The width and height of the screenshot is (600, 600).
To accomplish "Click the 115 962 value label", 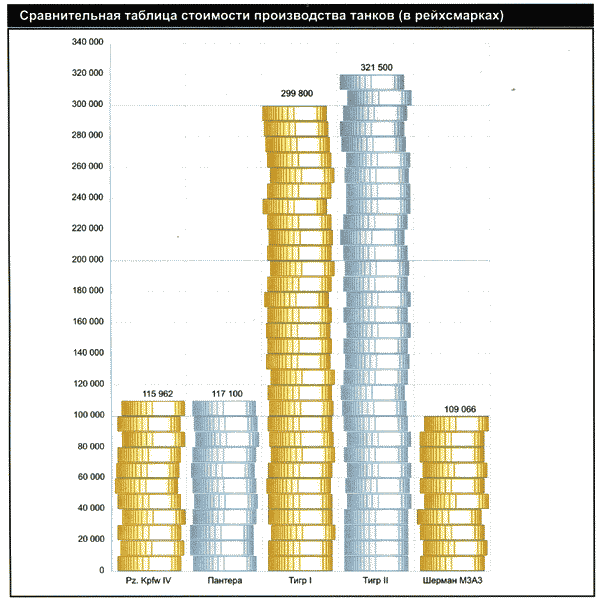I will tap(151, 394).
